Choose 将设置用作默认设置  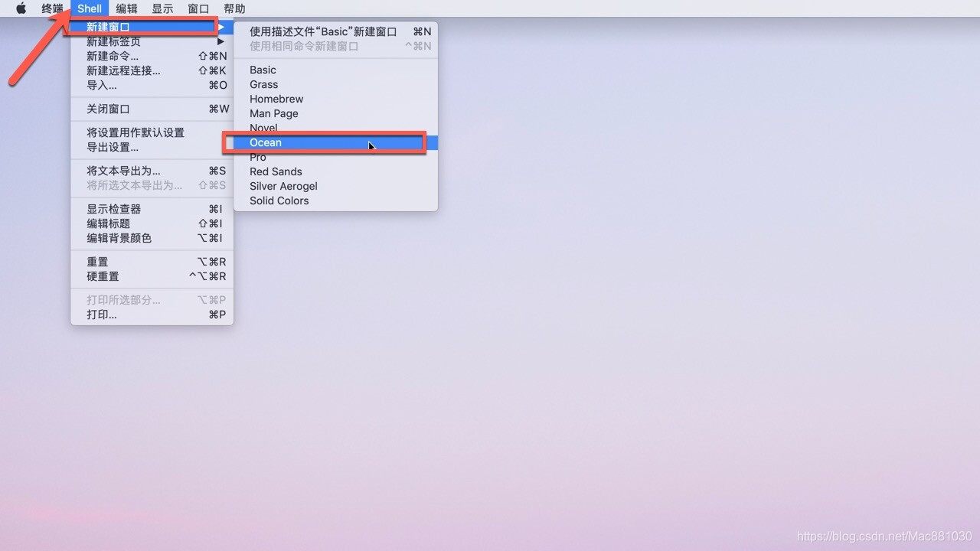[152, 132]
